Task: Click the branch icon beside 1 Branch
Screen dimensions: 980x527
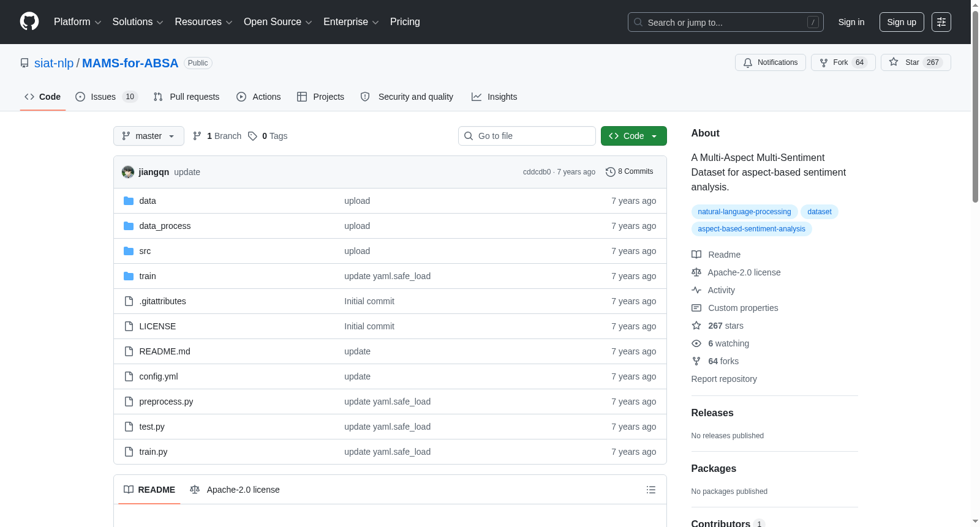Action: 197,136
